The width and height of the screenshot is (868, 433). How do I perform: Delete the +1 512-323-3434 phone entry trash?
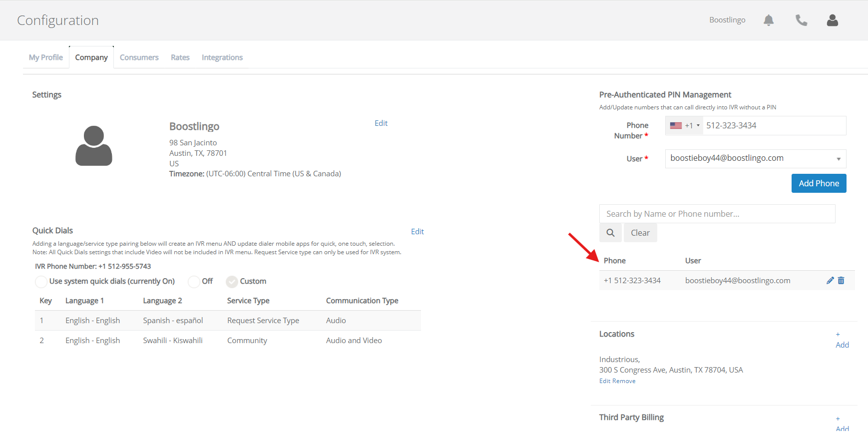pos(841,281)
